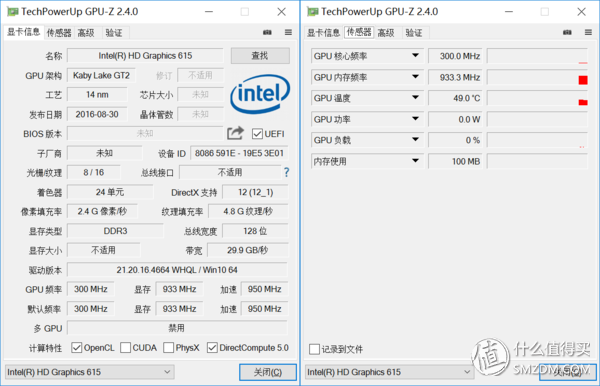This screenshot has width=600, height=386.
Task: Click the Kaby Lake GT2 architecture field
Action: click(101, 75)
